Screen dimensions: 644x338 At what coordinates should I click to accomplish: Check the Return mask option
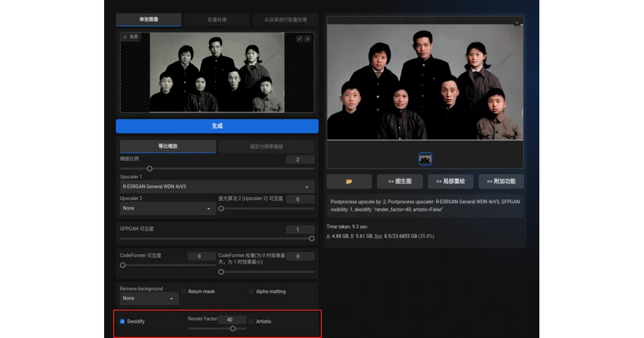[184, 291]
